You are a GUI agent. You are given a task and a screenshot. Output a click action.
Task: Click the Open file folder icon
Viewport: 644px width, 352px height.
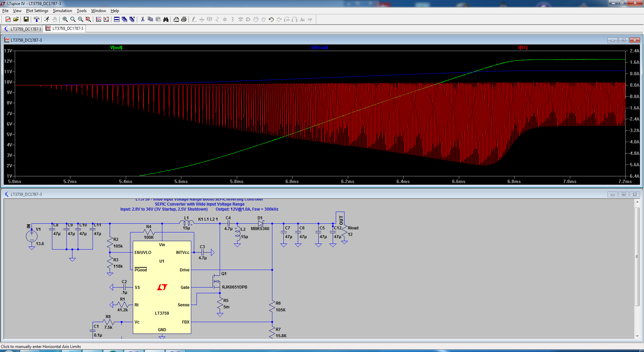[16, 19]
